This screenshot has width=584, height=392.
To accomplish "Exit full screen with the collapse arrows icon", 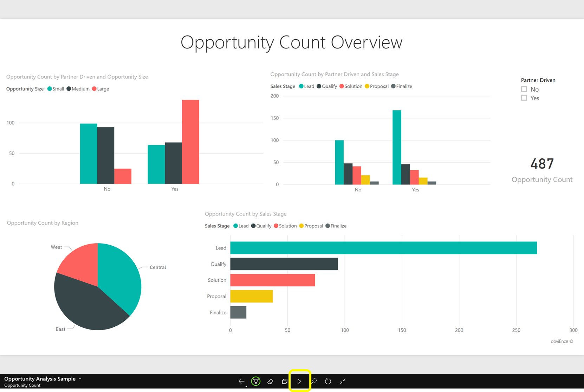I will [343, 381].
